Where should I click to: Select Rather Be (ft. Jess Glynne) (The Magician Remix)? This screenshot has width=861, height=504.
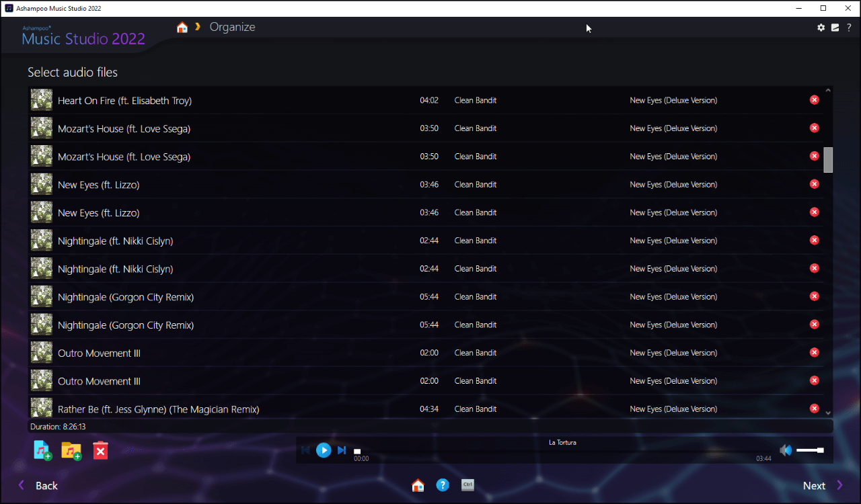158,409
